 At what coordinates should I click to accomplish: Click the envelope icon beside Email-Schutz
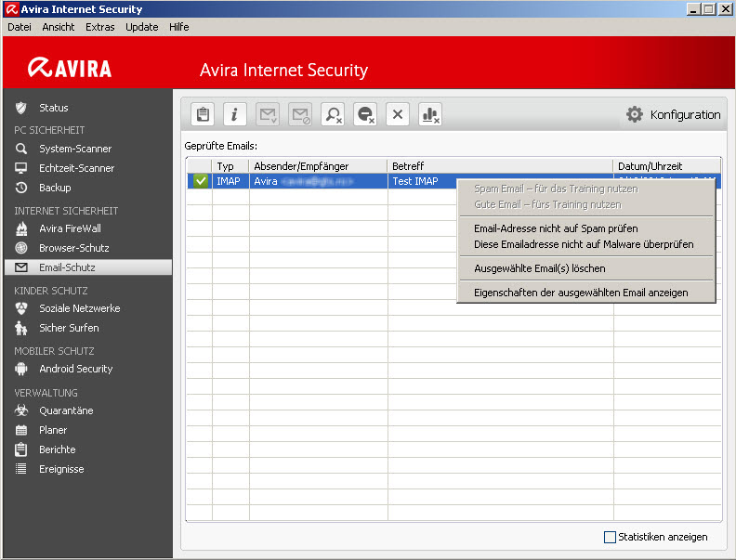[21, 267]
